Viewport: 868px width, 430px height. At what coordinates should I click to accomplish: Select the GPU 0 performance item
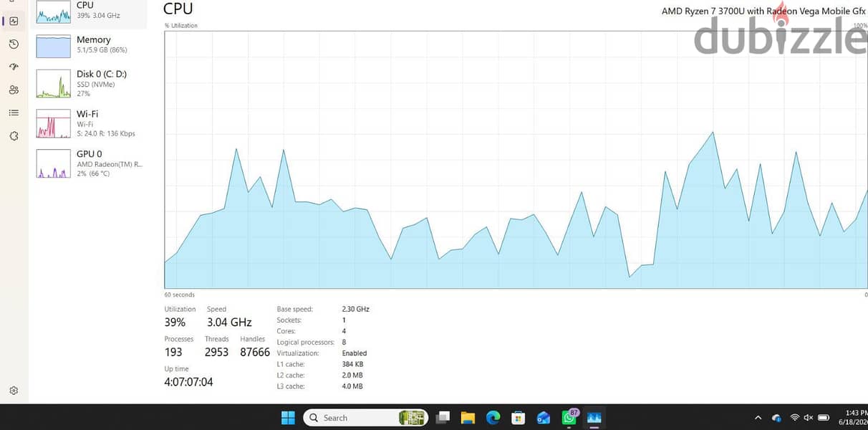tap(91, 163)
